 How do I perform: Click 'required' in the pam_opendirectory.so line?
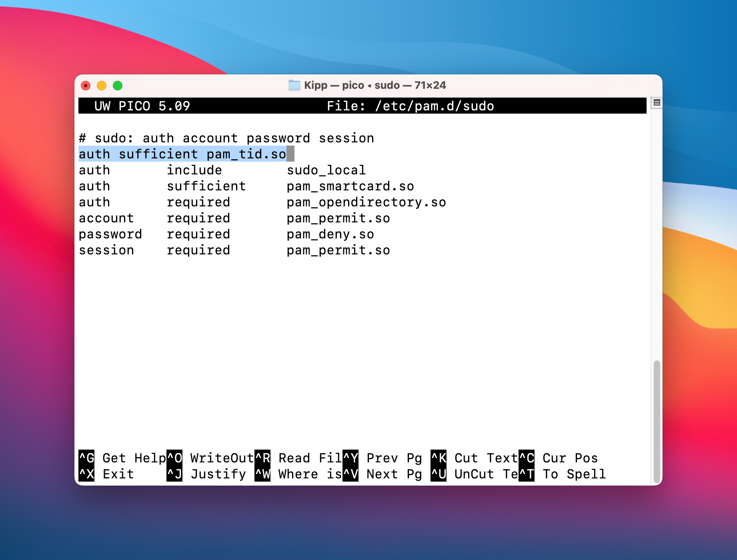[x=198, y=202]
